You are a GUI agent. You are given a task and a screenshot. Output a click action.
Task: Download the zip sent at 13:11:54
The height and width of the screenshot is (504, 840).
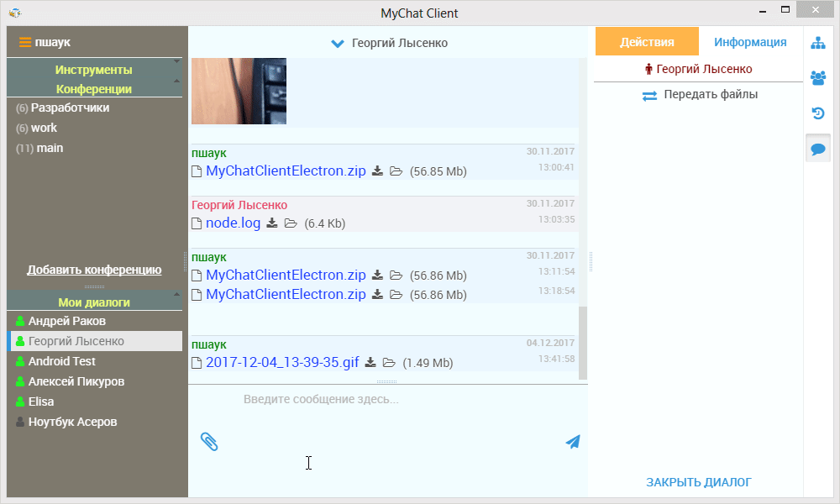pos(378,275)
